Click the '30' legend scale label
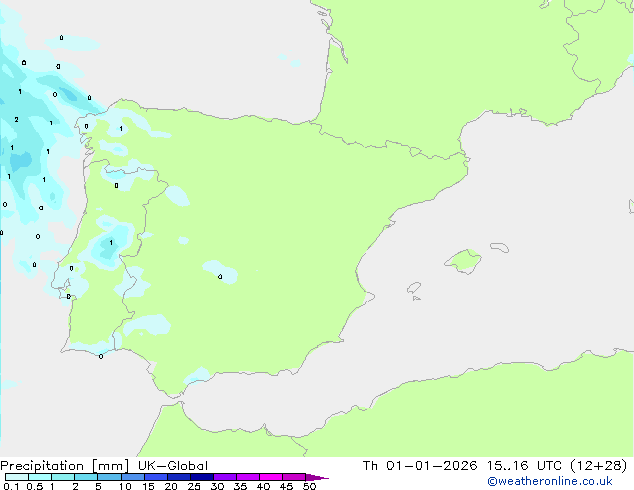 [217, 486]
